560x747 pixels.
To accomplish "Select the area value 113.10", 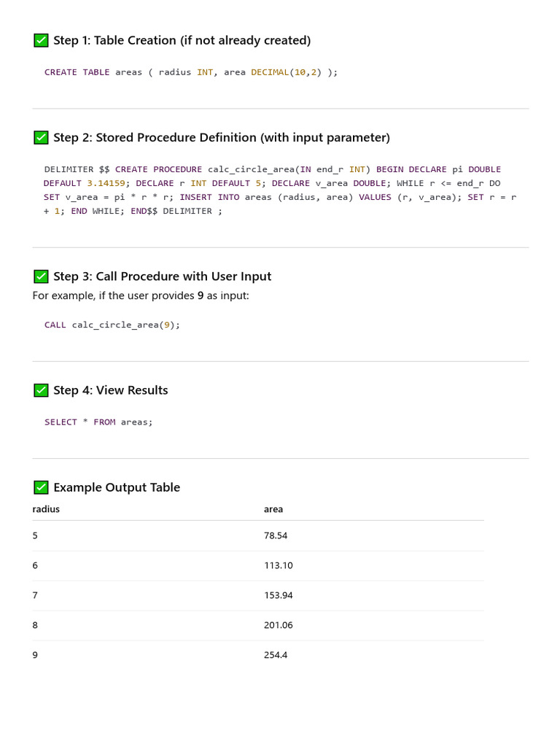I will (279, 565).
